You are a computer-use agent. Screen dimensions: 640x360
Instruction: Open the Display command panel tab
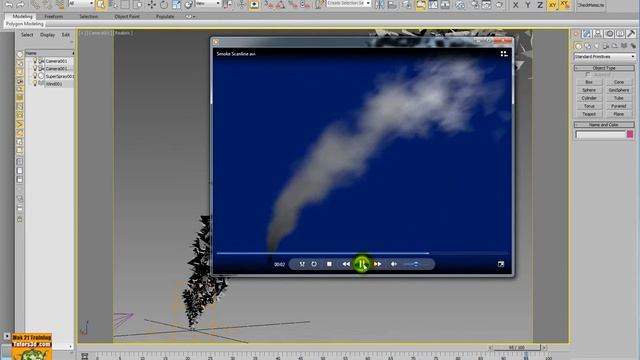click(x=620, y=34)
